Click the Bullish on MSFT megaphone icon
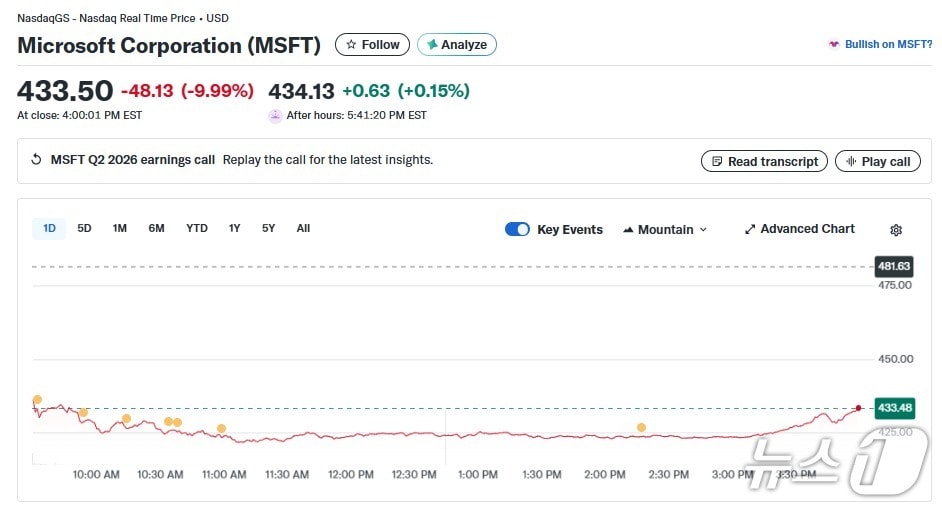Screen dimensions: 942x509 (x=834, y=44)
